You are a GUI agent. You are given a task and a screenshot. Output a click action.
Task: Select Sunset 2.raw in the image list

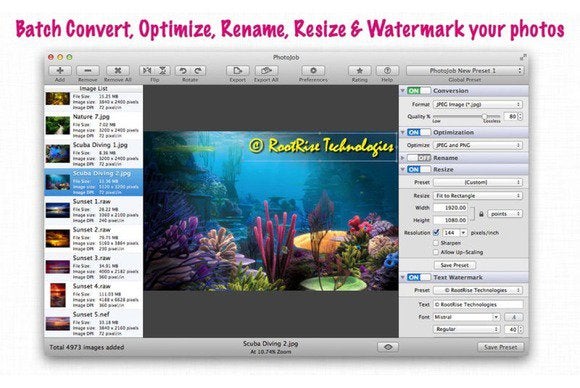94,239
